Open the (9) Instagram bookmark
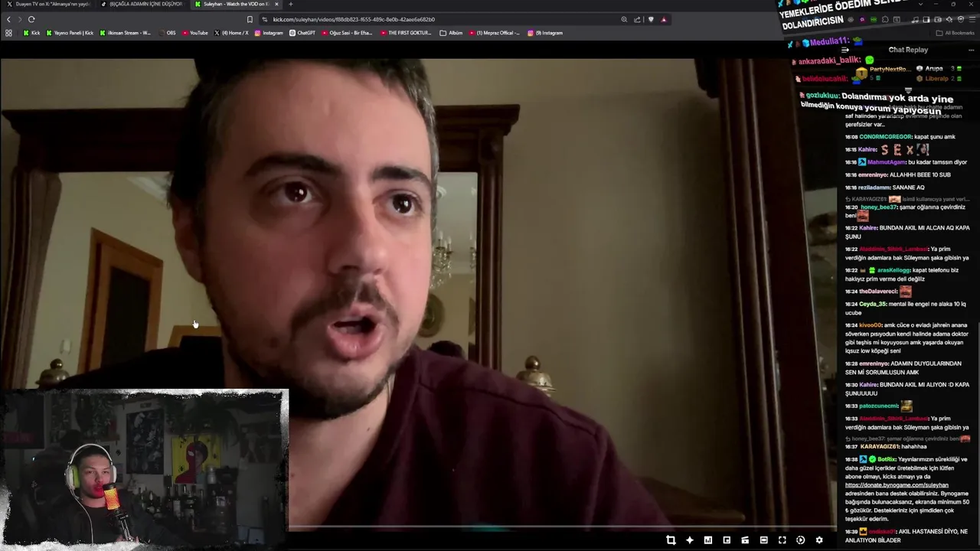The height and width of the screenshot is (551, 980). coord(545,33)
